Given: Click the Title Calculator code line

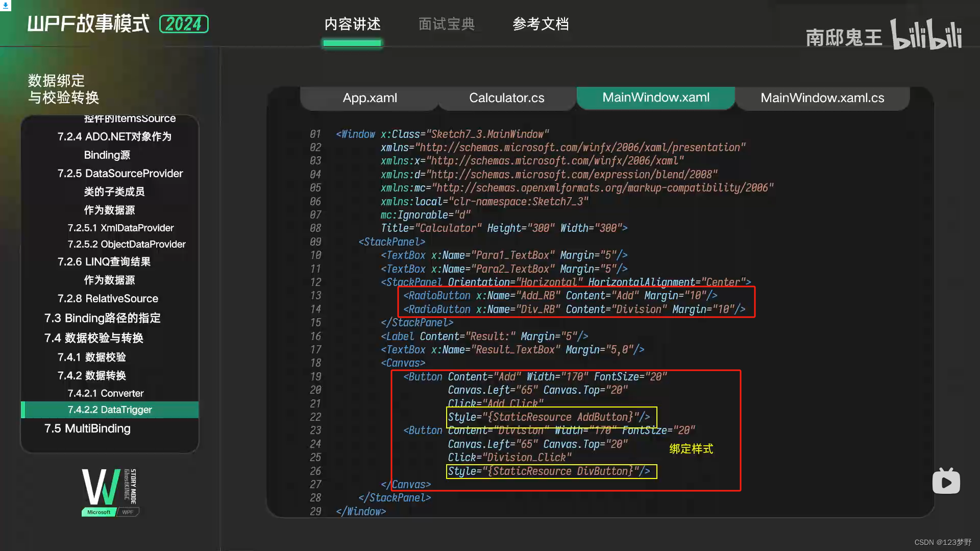Looking at the screenshot, I should click(504, 228).
